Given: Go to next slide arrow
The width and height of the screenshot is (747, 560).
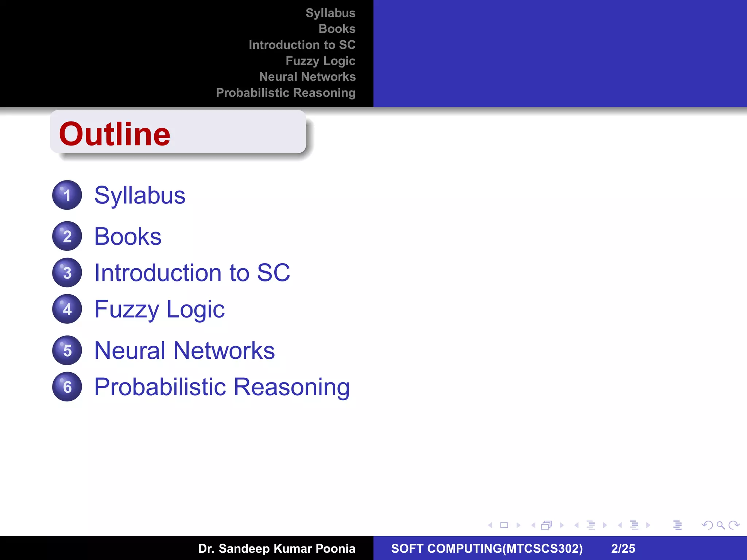Looking at the screenshot, I should (518, 525).
